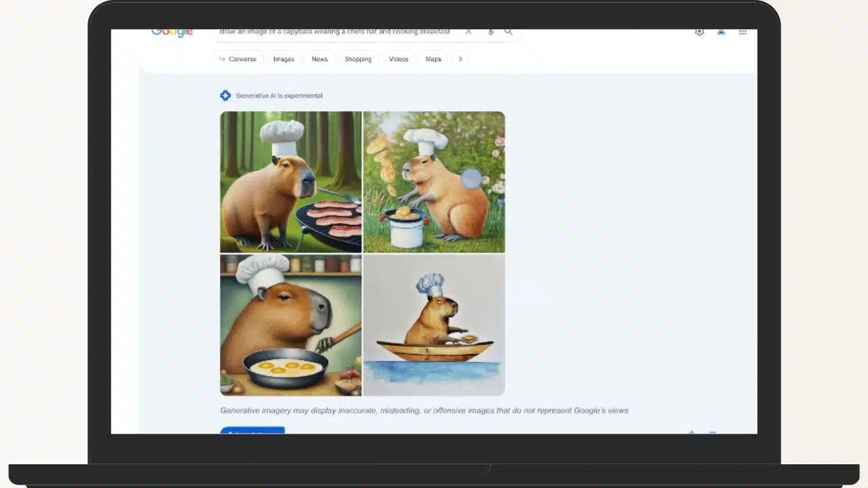868x488 pixels.
Task: Click the X to clear the search query
Action: click(x=468, y=31)
